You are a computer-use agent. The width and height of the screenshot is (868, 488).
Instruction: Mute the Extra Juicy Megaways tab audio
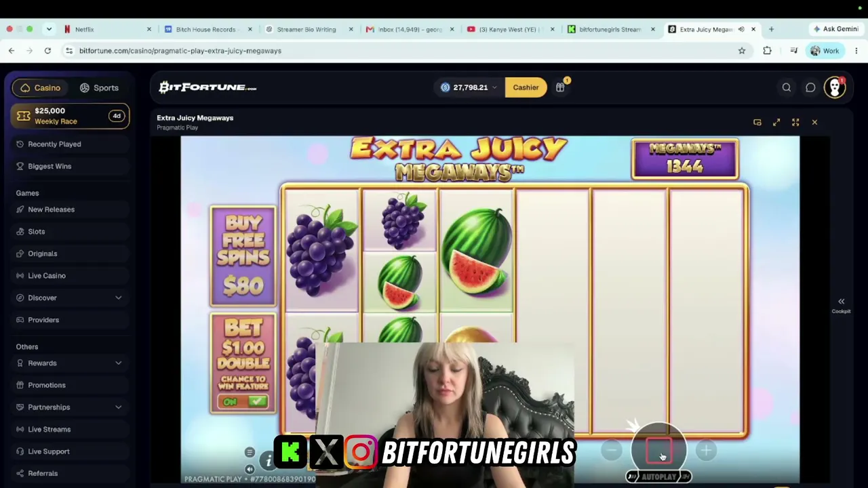(x=741, y=29)
